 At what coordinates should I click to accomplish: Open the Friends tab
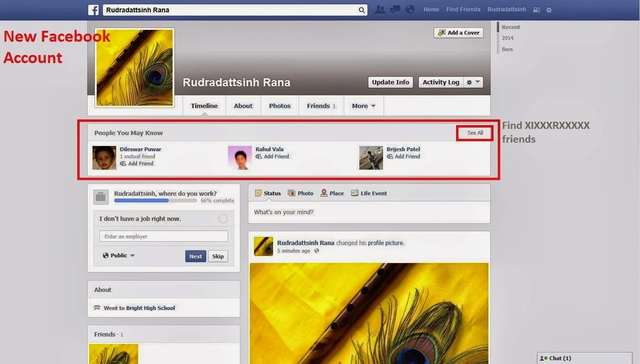[x=321, y=106]
